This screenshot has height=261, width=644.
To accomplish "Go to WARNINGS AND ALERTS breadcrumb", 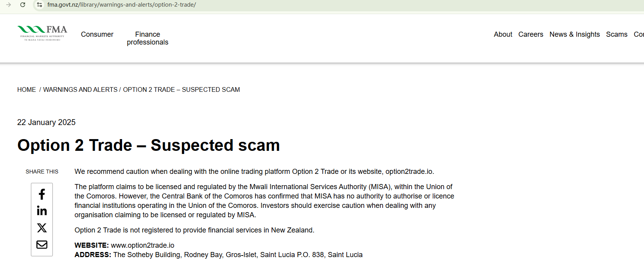I will point(80,89).
